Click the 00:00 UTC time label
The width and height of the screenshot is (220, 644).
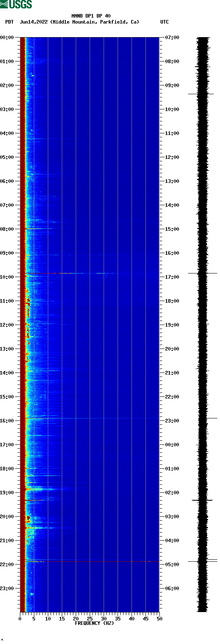(172, 445)
